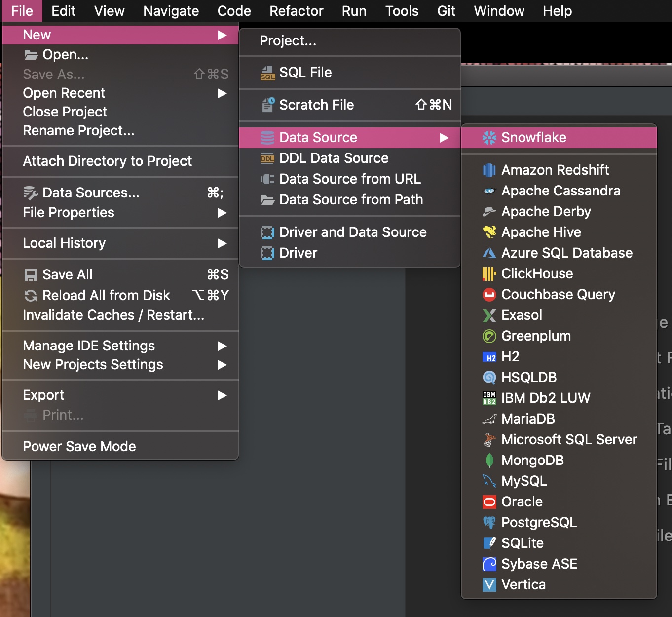Click the PostgreSQL elephant icon
The height and width of the screenshot is (617, 672).
pos(489,522)
